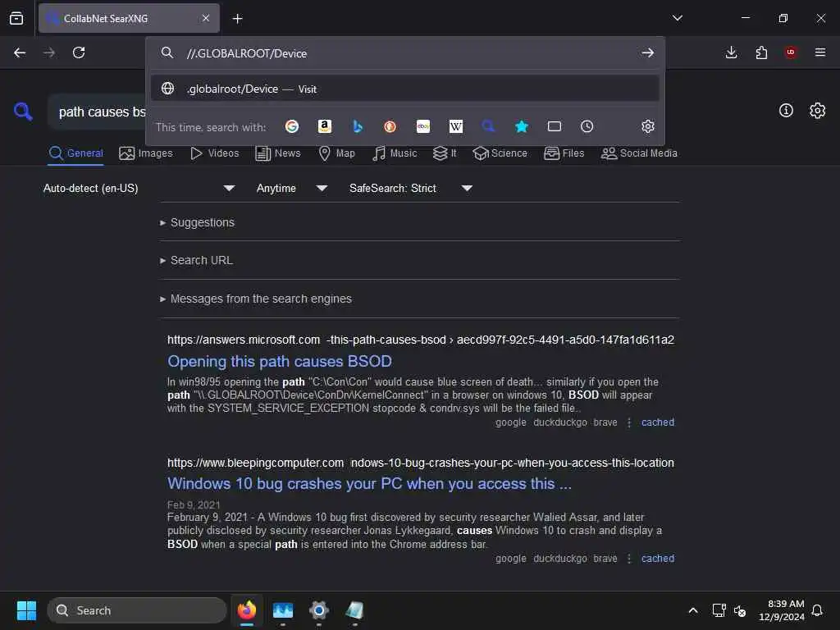Screen dimensions: 840x630
Task: Visit the .globalroot/Device suggestion
Action: [404, 89]
